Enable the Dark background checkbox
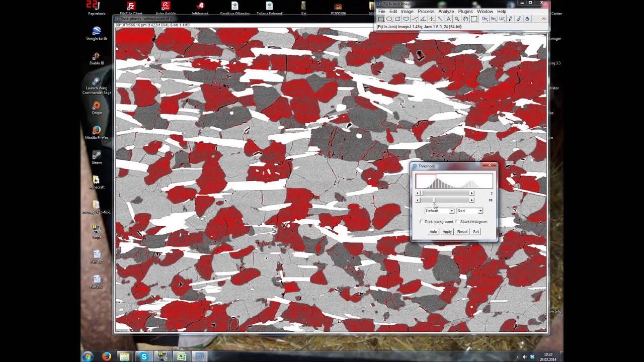Screen dimensions: 644x362 [x=422, y=222]
